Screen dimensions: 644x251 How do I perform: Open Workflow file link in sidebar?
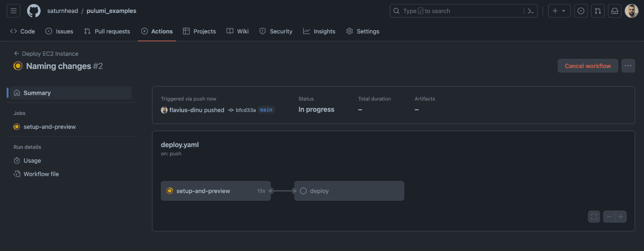36,174
